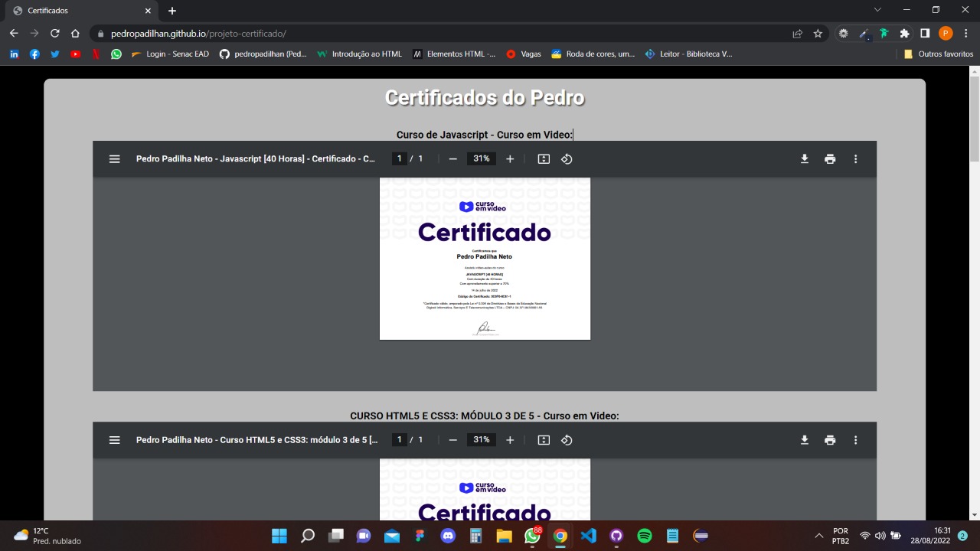Bookmark the page with the star icon
The image size is (980, 551).
tap(818, 33)
